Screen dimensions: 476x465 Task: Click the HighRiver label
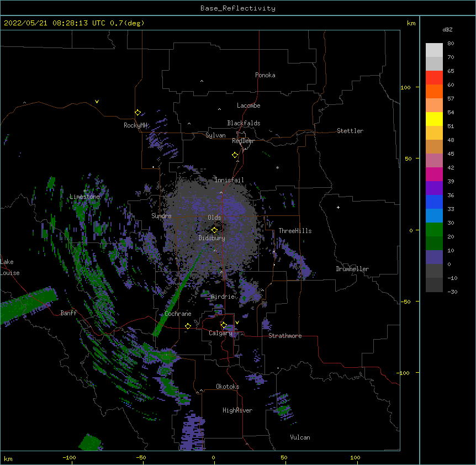(x=237, y=410)
